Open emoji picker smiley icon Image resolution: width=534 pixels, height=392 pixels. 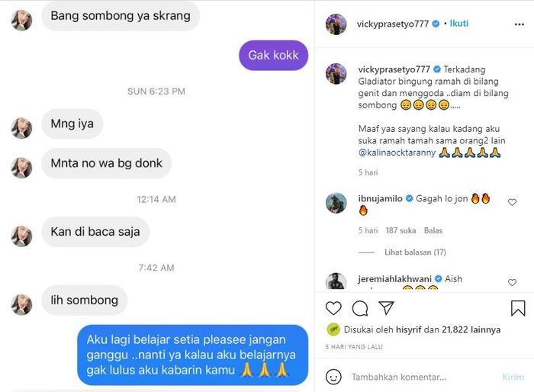click(x=333, y=377)
